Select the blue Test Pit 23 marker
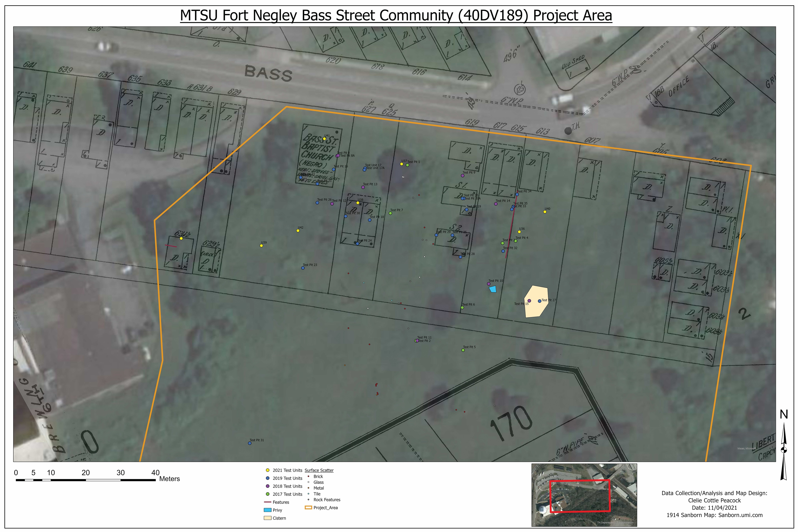The image size is (798, 532). pos(303,268)
